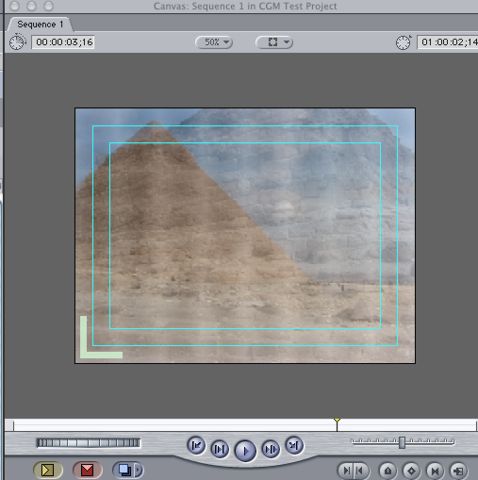Select the Sequence 1 tab
Image resolution: width=478 pixels, height=480 pixels.
[40, 24]
